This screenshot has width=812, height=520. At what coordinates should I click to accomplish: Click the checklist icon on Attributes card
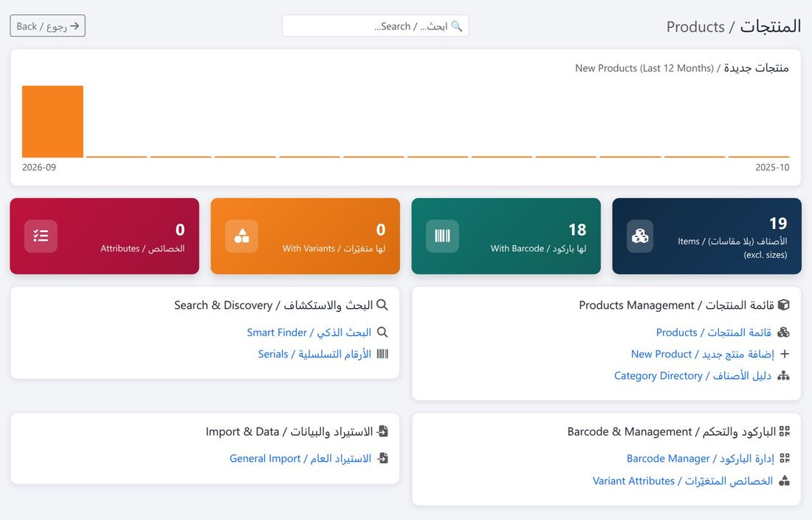point(41,236)
